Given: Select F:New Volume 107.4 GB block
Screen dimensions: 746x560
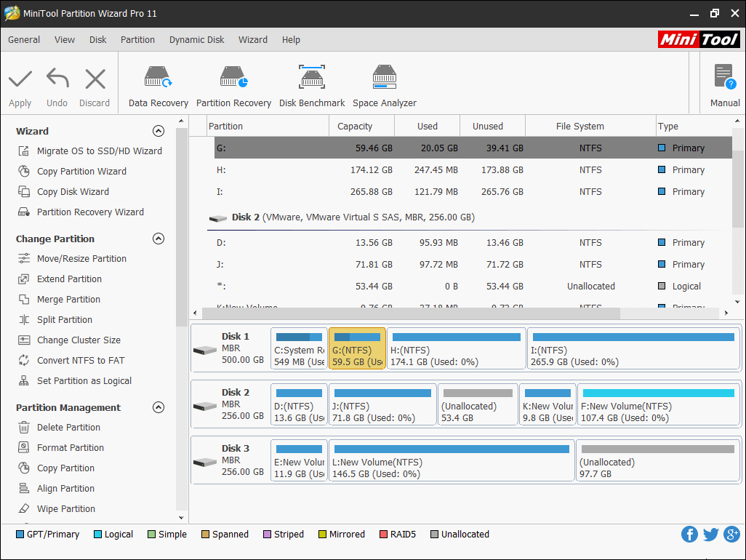Looking at the screenshot, I should pos(659,404).
